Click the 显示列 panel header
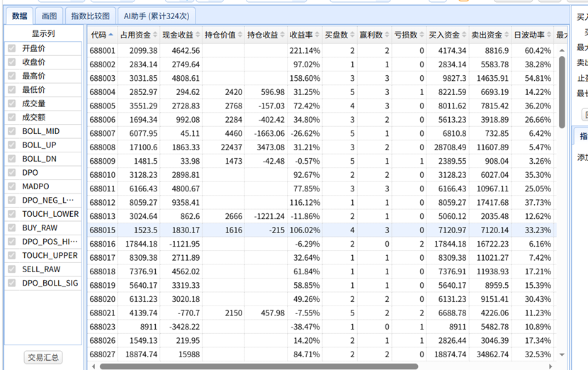This screenshot has height=370, width=588. [43, 34]
